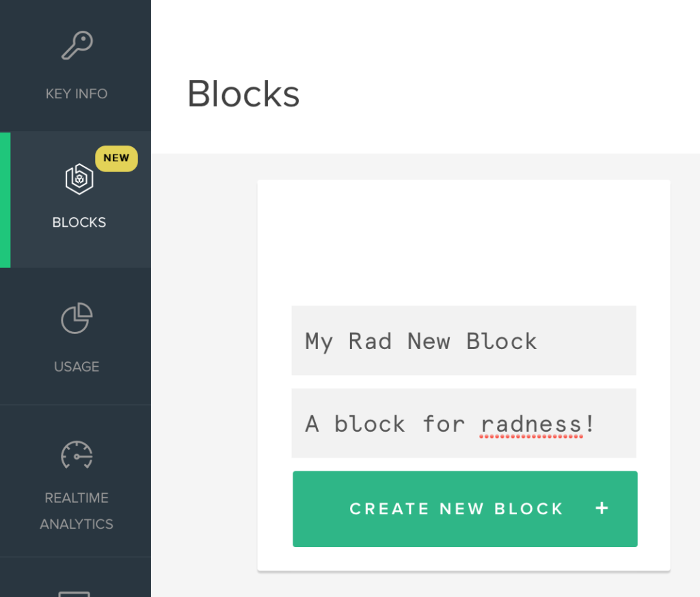700x597 pixels.
Task: Click the misspelled word radness
Action: click(x=531, y=424)
